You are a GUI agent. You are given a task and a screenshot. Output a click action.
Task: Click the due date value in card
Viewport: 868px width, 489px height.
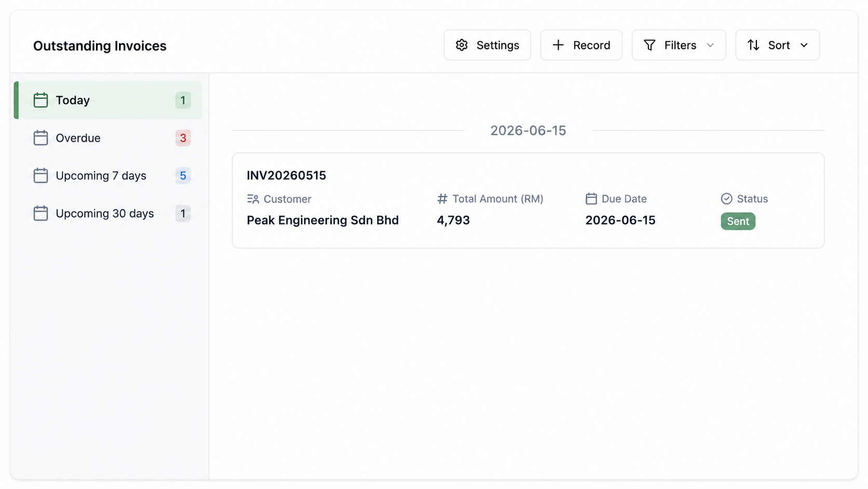click(620, 220)
